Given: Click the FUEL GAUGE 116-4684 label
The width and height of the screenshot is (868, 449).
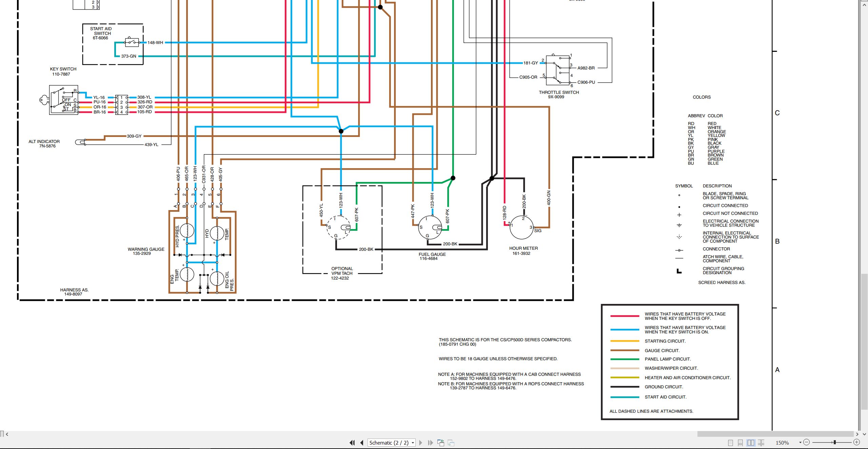Looking at the screenshot, I should tap(432, 257).
